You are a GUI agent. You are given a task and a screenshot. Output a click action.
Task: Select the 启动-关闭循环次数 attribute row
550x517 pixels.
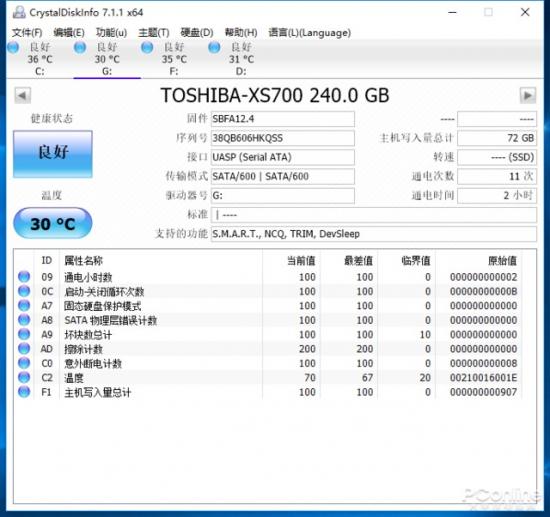point(269,291)
